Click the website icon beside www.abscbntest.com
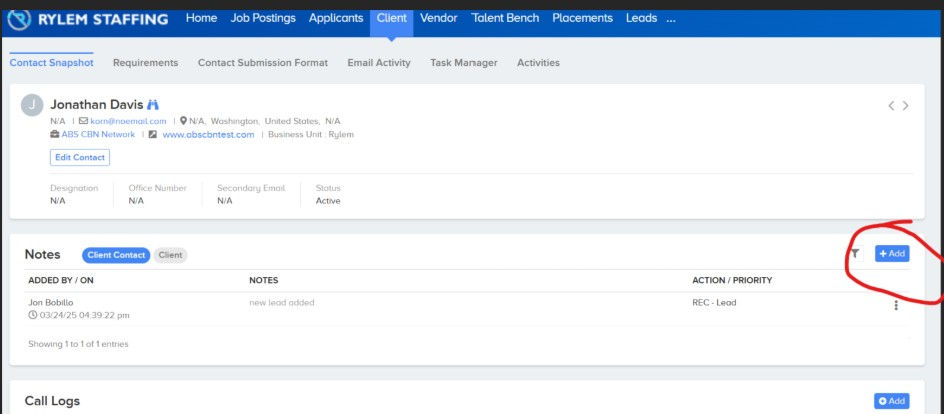Viewport: 944px width, 414px height. (153, 135)
